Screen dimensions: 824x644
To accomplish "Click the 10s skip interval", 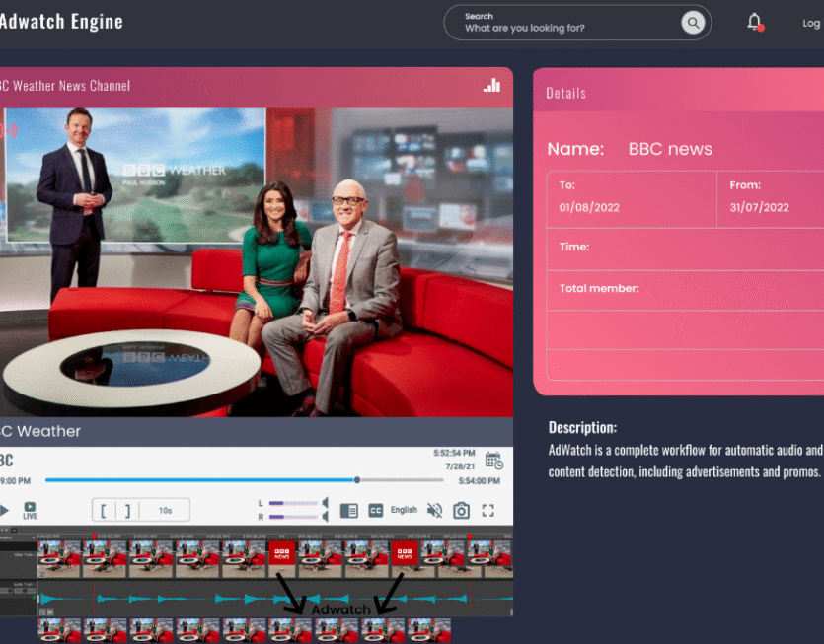I will (x=165, y=511).
